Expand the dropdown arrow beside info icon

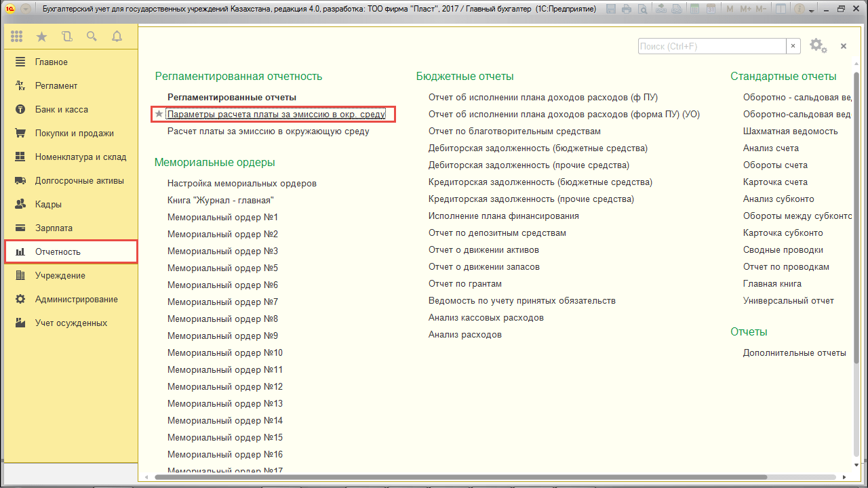[812, 9]
